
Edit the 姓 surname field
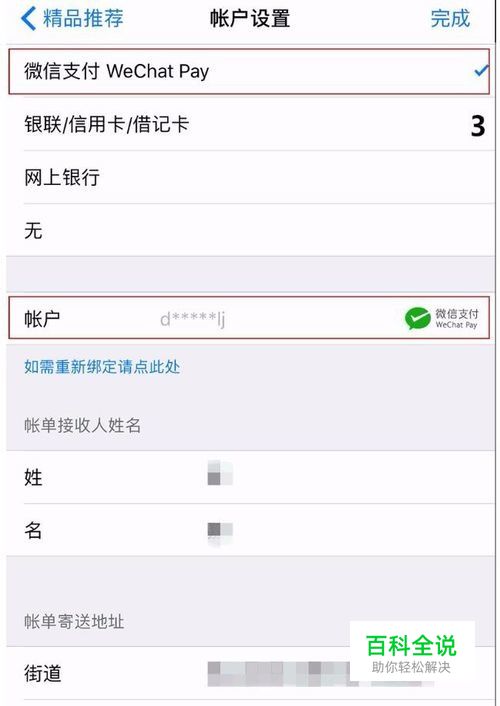[250, 477]
